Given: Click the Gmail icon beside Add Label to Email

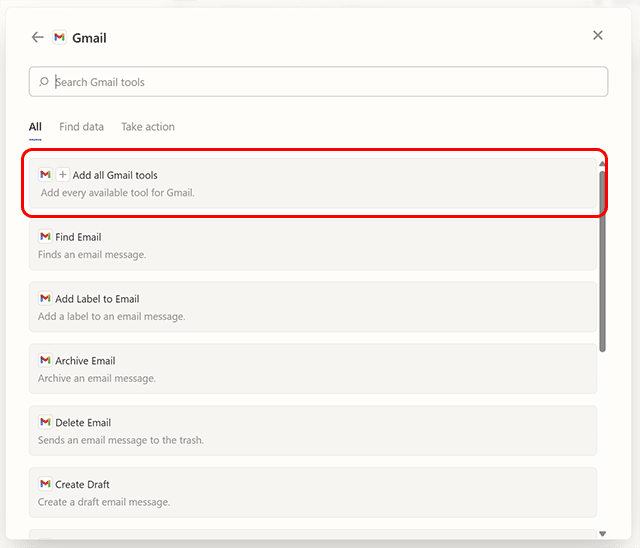Looking at the screenshot, I should pos(45,299).
